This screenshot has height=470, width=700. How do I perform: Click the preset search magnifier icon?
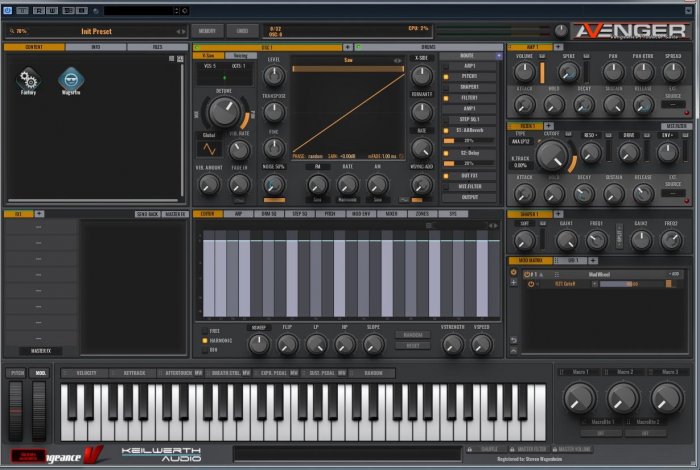12,31
